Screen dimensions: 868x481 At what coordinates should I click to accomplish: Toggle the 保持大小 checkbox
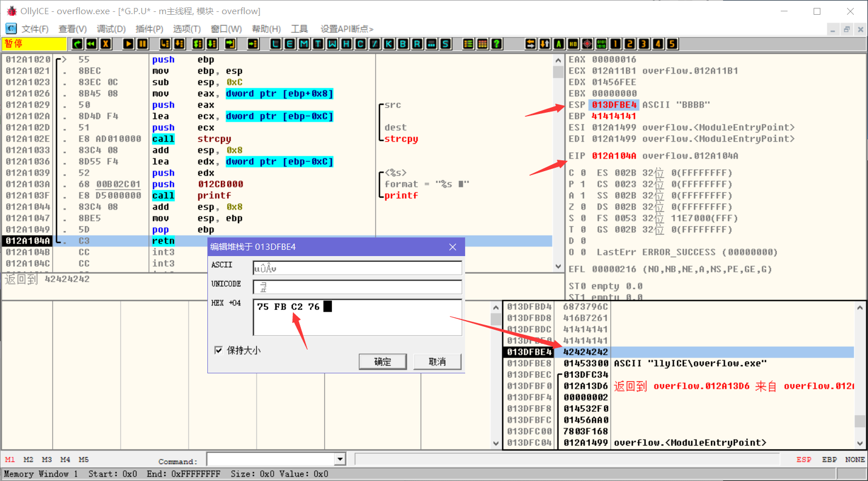218,350
